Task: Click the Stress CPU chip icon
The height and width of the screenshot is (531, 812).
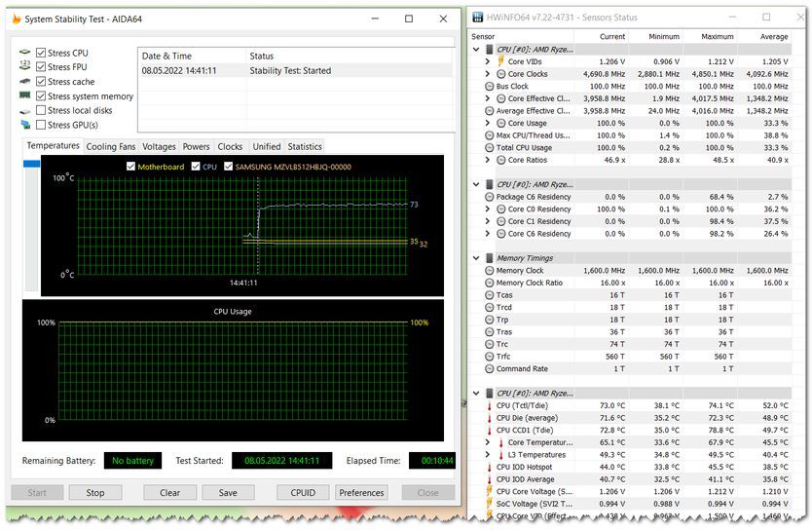Action: (24, 53)
